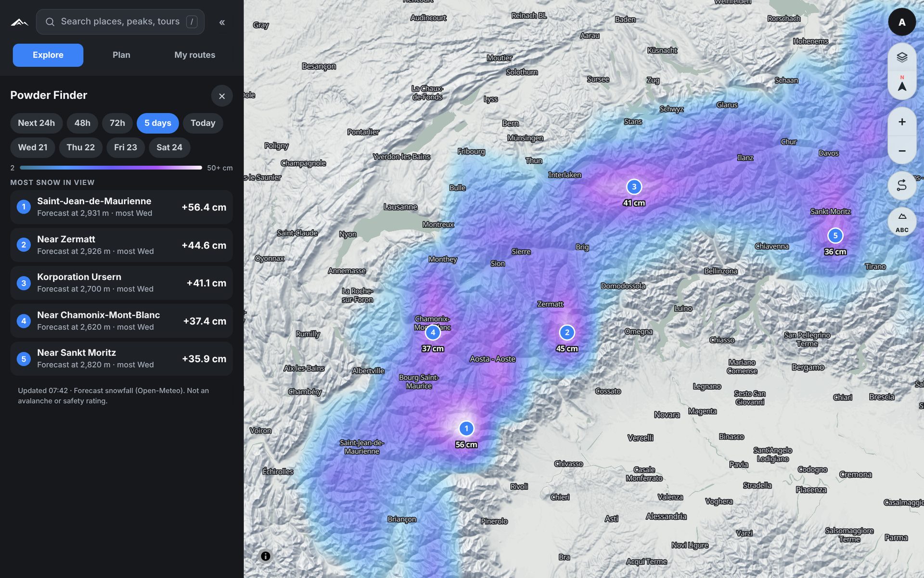Image resolution: width=924 pixels, height=578 pixels.
Task: Click the Updated 07:42 forecast note
Action: point(114,395)
